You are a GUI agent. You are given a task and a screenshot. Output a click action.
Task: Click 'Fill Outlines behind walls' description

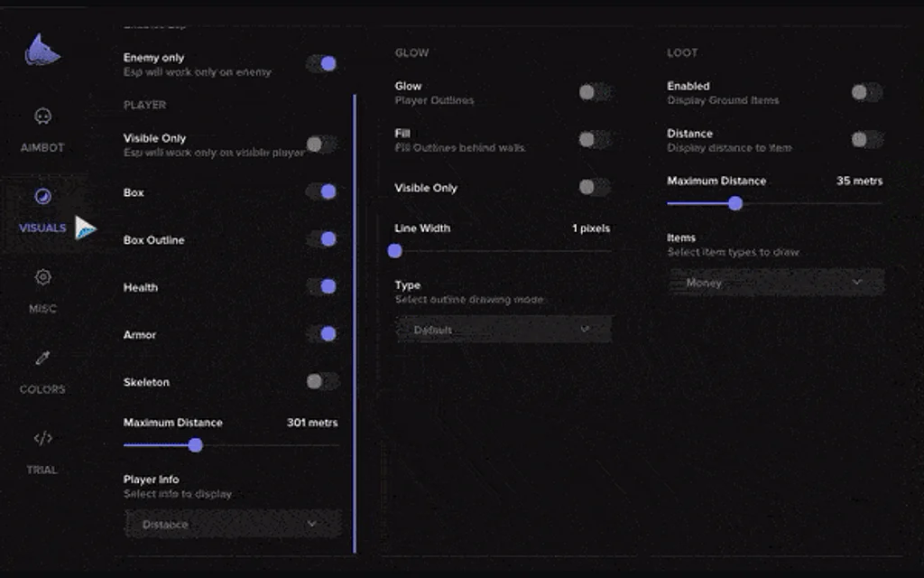pyautogui.click(x=460, y=148)
